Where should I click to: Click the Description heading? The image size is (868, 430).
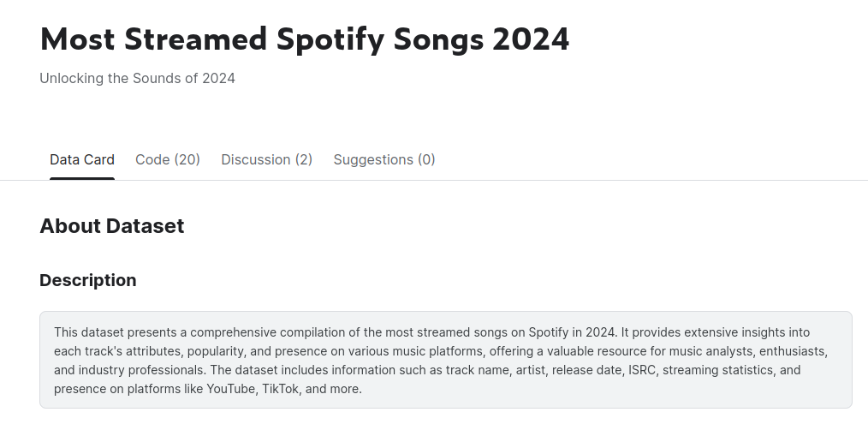(87, 280)
